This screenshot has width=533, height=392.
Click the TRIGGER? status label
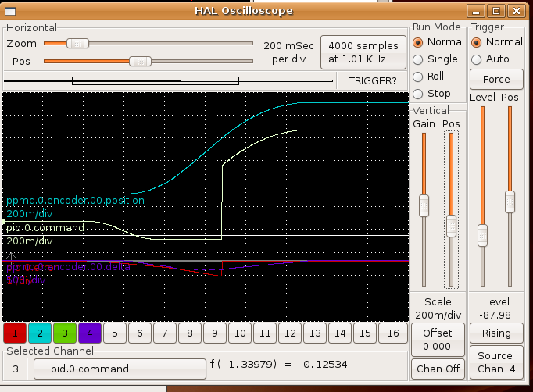pos(373,81)
